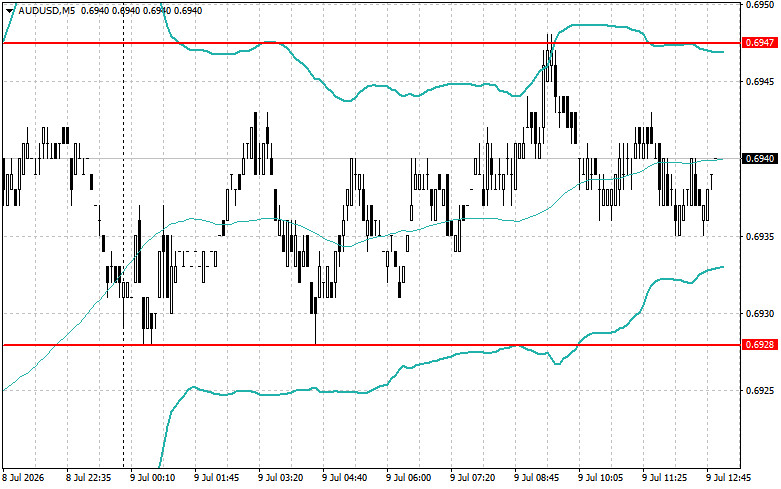The width and height of the screenshot is (781, 489).
Task: Click the 9 Jul 12:45 time label
Action: pos(729,478)
